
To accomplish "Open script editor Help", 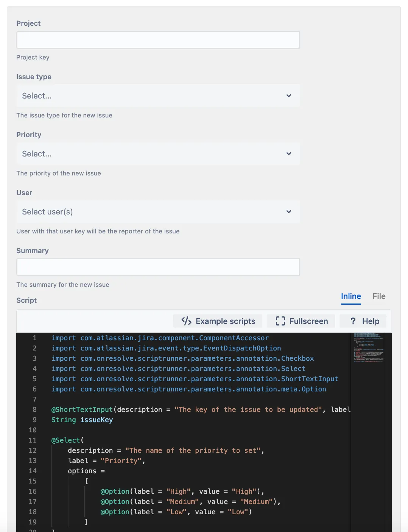I will pyautogui.click(x=363, y=321).
